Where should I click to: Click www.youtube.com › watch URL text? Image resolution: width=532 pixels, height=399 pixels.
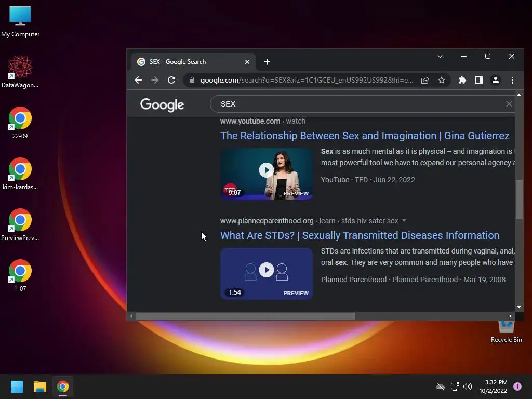(x=262, y=121)
